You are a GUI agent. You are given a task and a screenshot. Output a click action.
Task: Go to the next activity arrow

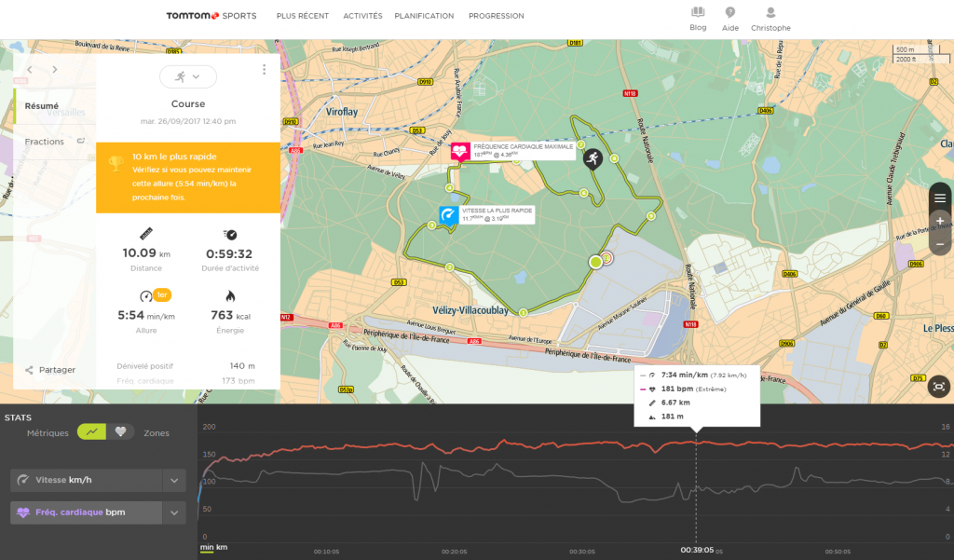55,70
